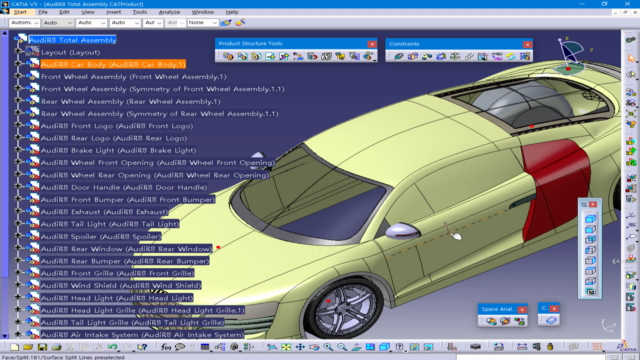The width and height of the screenshot is (640, 360).
Task: Open the Help menu
Action: click(232, 12)
